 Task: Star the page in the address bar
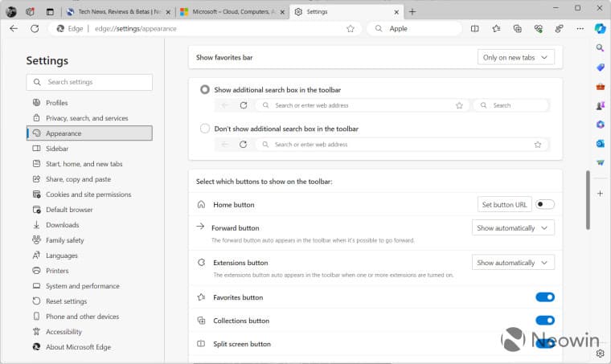(x=351, y=28)
